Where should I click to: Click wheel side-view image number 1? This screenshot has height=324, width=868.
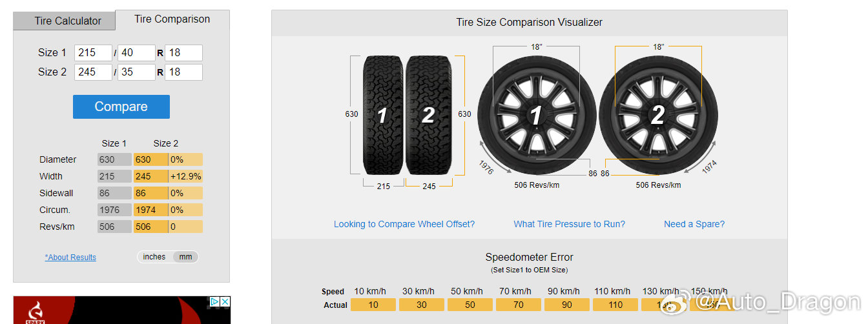pyautogui.click(x=537, y=116)
